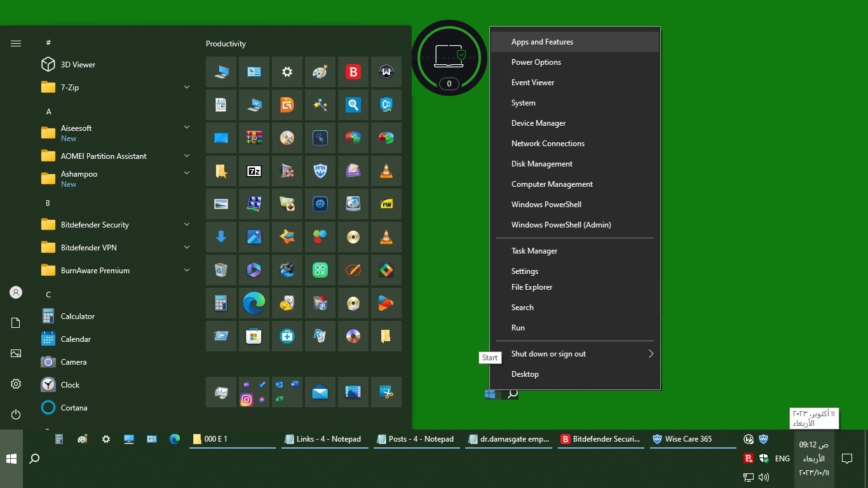868x488 pixels.
Task: Open Windows PowerShell (Admin)
Action: [575, 225]
